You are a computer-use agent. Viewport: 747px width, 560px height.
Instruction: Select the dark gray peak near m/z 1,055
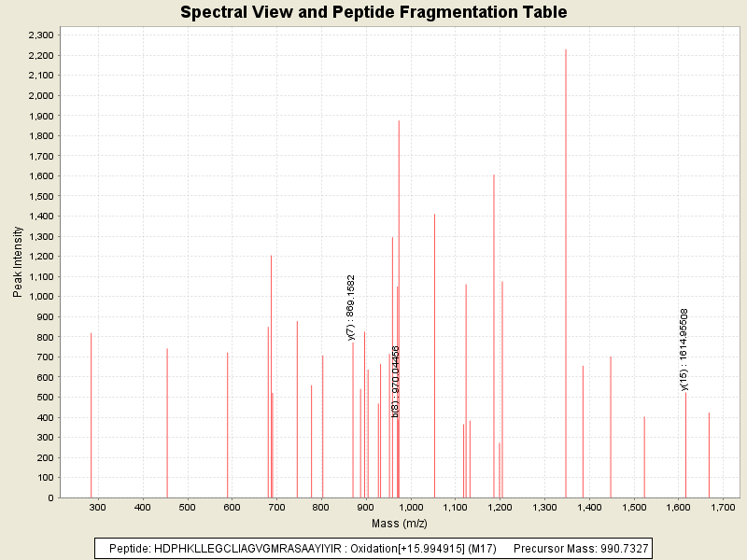[434, 355]
